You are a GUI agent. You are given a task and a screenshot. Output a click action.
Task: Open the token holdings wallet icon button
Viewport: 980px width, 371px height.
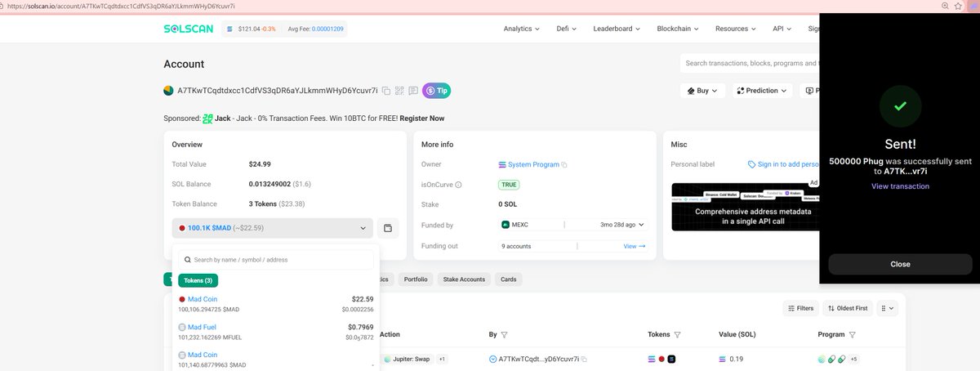point(388,228)
